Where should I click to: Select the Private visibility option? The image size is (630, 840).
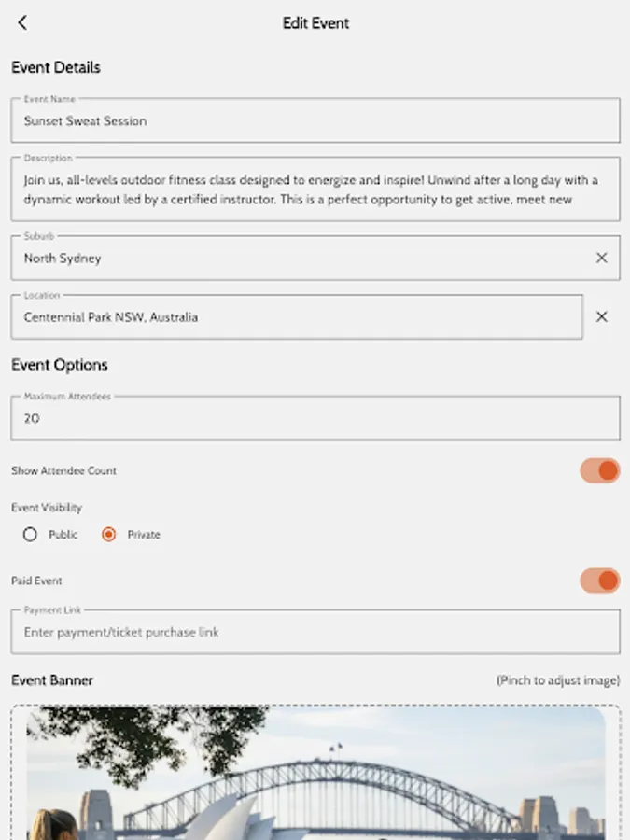[x=108, y=534]
